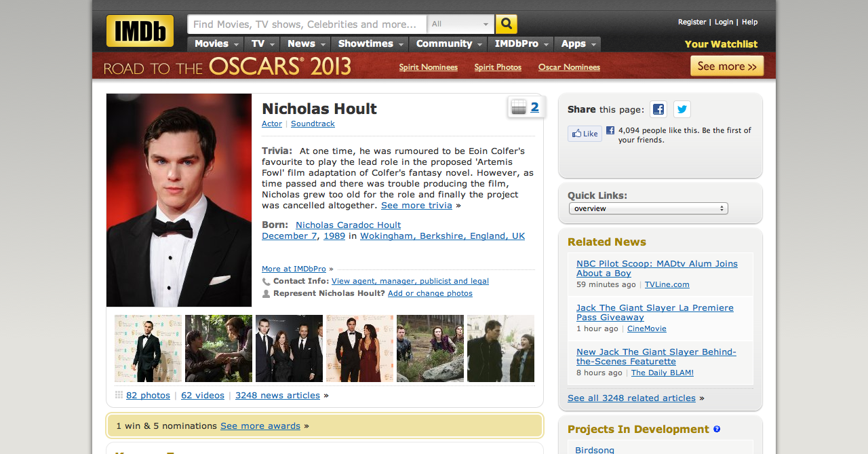This screenshot has width=868, height=454.
Task: Click the Register link
Action: tap(692, 22)
